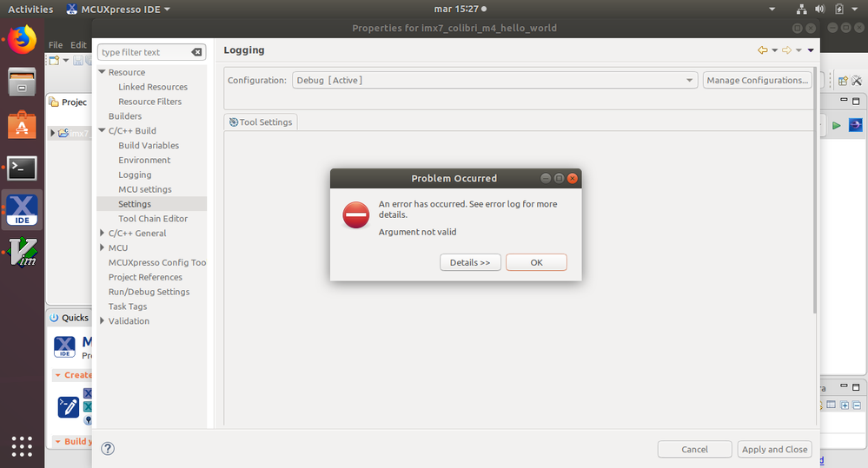Image resolution: width=868 pixels, height=468 pixels.
Task: Select Resource Filters in the properties tree
Action: (x=149, y=102)
